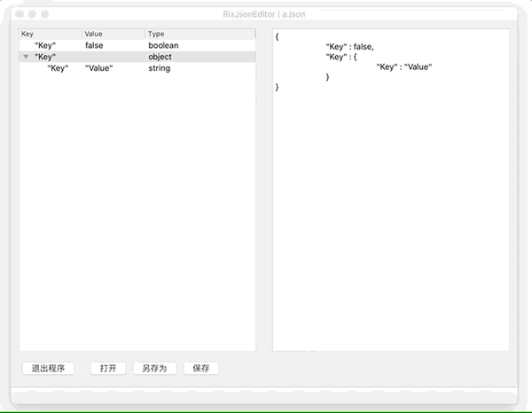Click the minimize window button
Screen dimensions: 532x413
[x=32, y=14]
